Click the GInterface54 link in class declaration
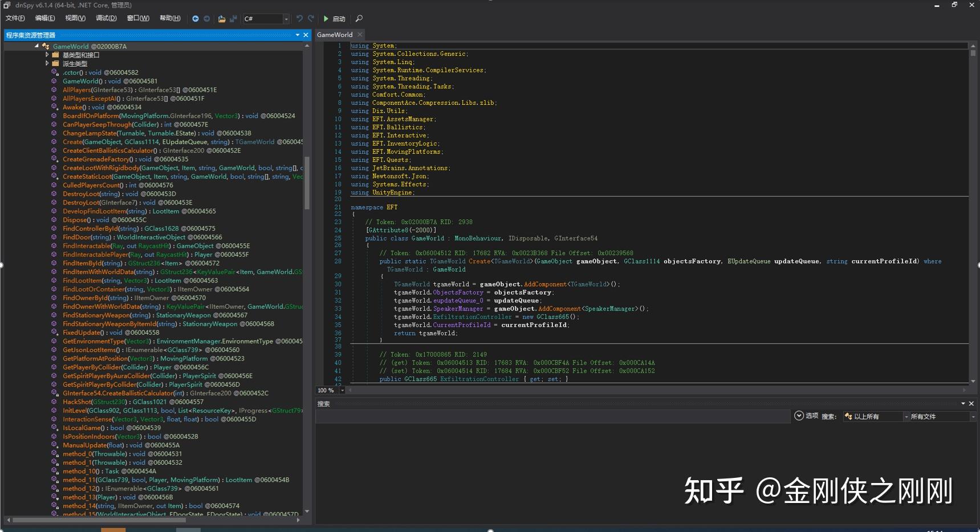 coord(576,239)
